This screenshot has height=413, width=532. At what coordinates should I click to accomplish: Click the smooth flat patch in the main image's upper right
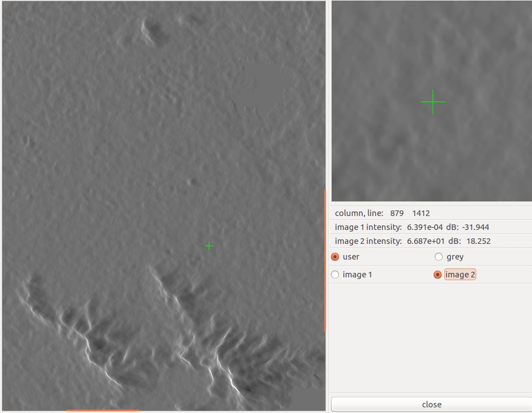(x=261, y=88)
